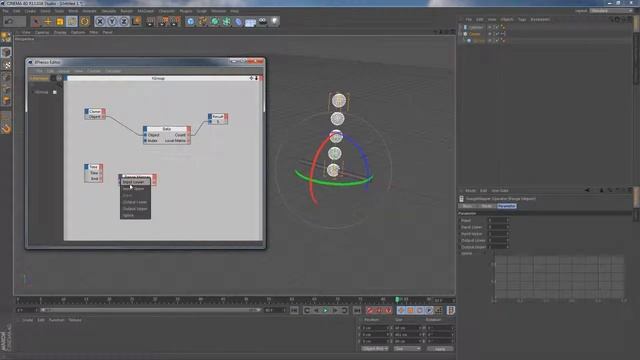Toggle Parameter keyframe recording

click(429, 311)
